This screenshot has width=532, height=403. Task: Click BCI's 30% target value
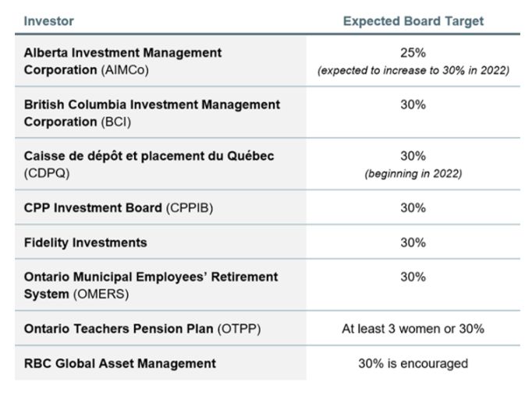tap(413, 104)
